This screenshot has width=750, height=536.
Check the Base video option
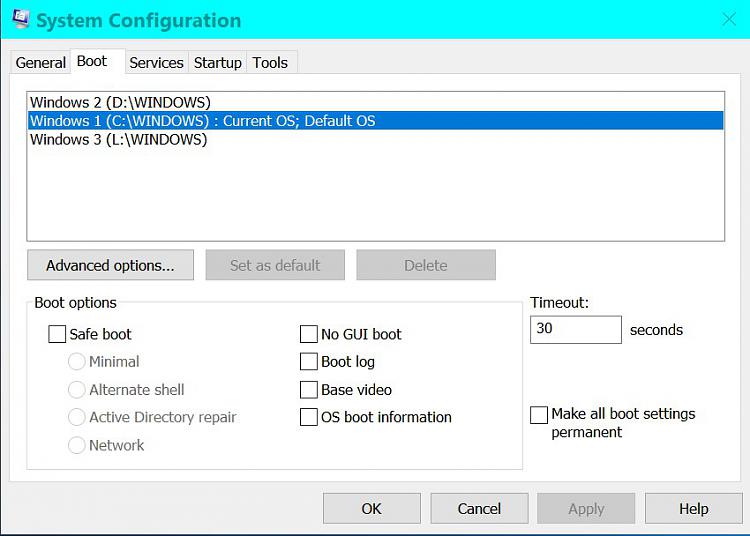tap(309, 390)
